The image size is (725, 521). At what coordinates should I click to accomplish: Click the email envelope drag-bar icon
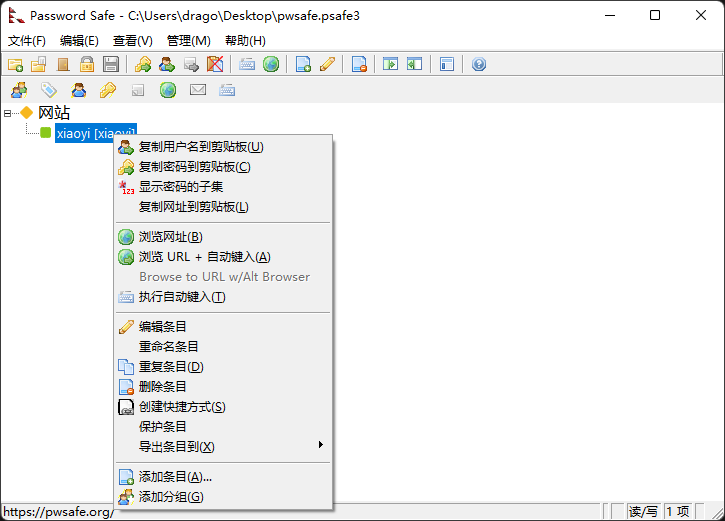(198, 90)
